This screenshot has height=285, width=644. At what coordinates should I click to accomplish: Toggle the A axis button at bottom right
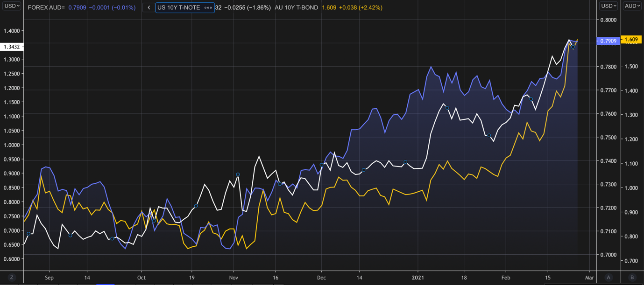tap(609, 278)
